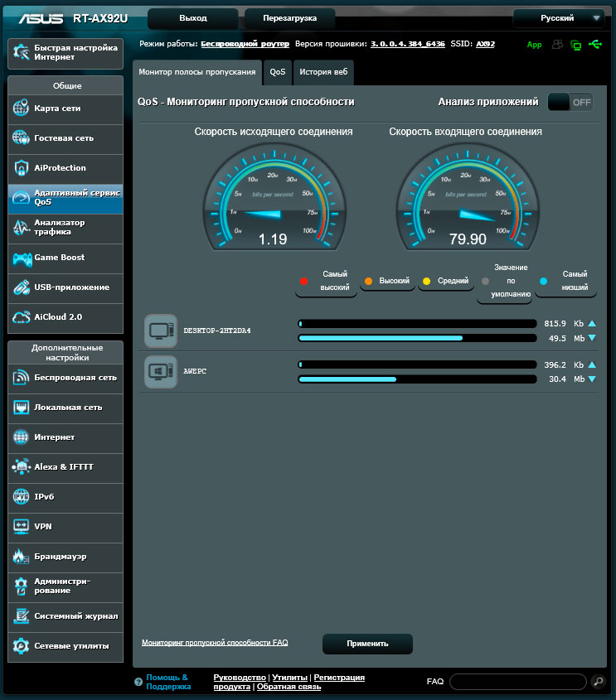Viewport: 616px width, 700px height.
Task: Click the incoming speed gauge
Action: click(x=468, y=197)
